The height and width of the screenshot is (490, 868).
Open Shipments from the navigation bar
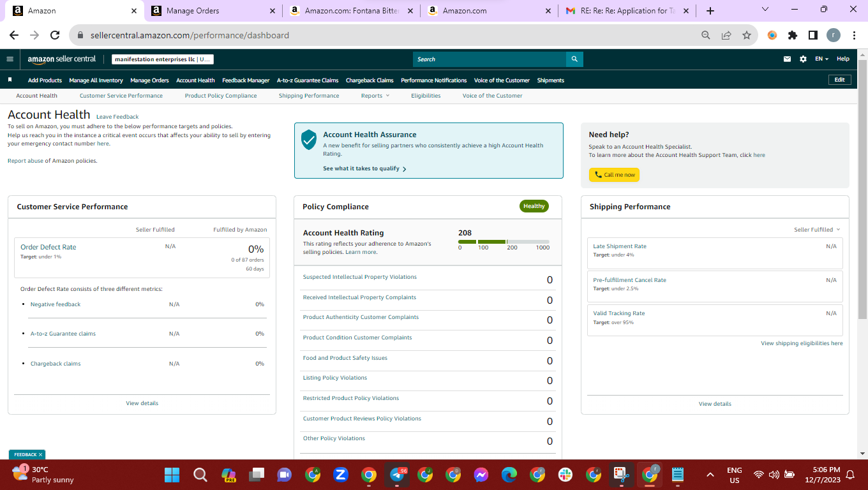tap(551, 80)
